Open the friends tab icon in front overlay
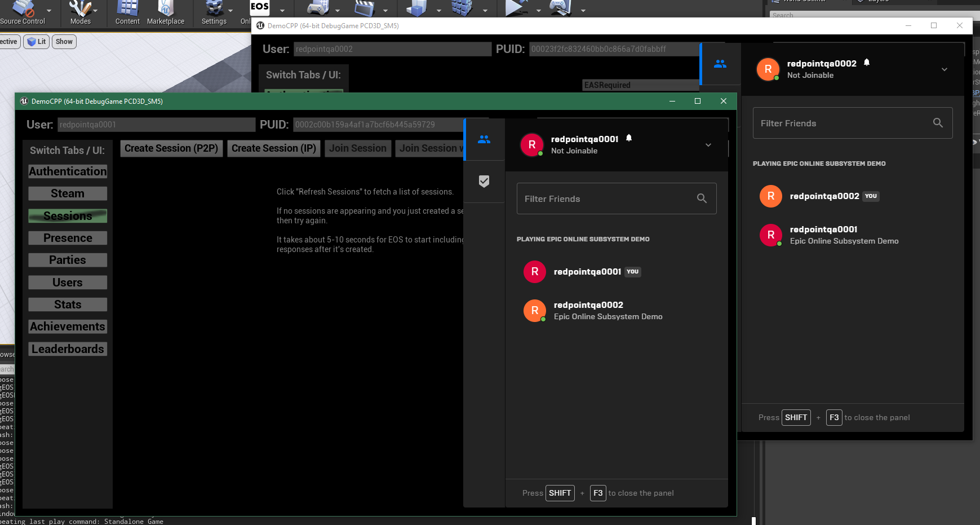This screenshot has height=525, width=980. (x=484, y=139)
